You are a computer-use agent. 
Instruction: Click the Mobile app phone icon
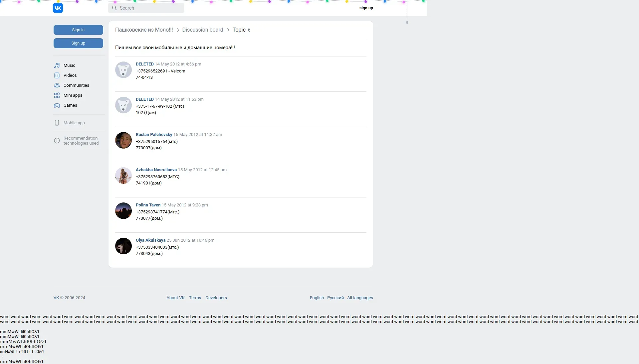point(57,123)
